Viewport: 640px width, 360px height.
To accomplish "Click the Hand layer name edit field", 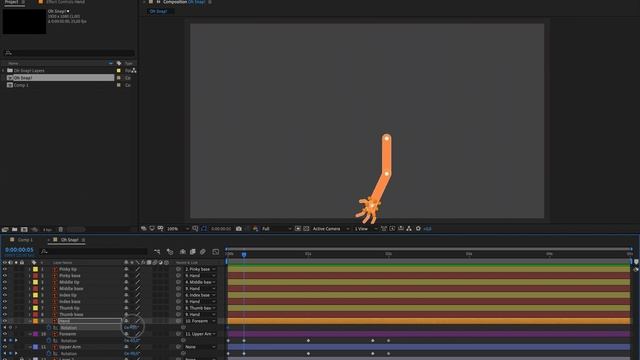I will 90,321.
